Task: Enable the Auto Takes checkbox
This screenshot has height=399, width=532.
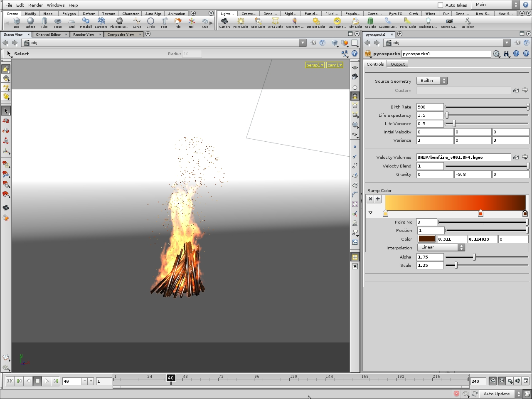Action: pyautogui.click(x=441, y=5)
